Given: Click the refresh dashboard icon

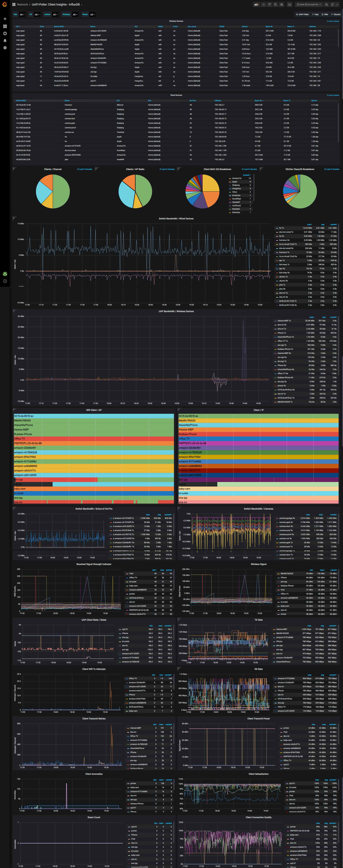Looking at the screenshot, I should point(332,4).
